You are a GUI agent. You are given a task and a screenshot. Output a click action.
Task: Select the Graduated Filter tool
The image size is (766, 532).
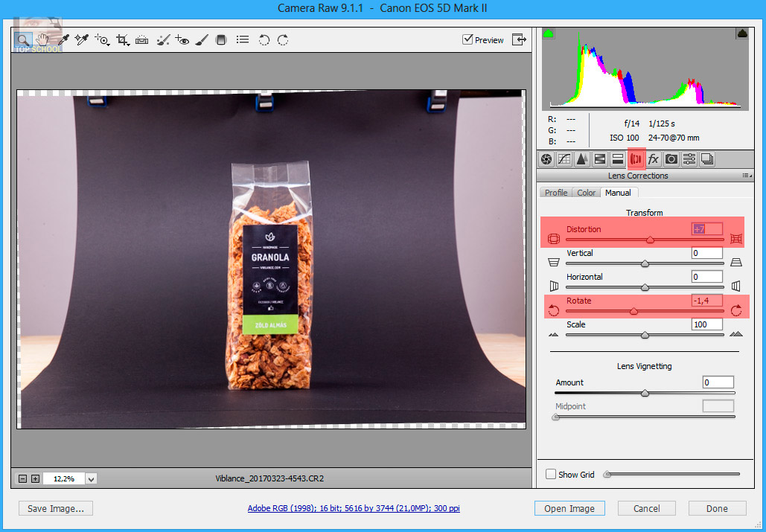pos(221,40)
